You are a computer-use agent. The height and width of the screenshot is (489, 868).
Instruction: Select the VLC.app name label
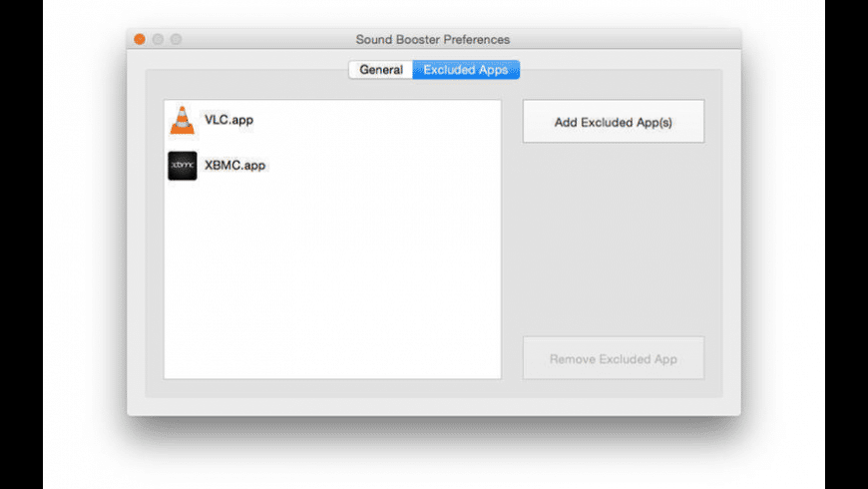(228, 120)
